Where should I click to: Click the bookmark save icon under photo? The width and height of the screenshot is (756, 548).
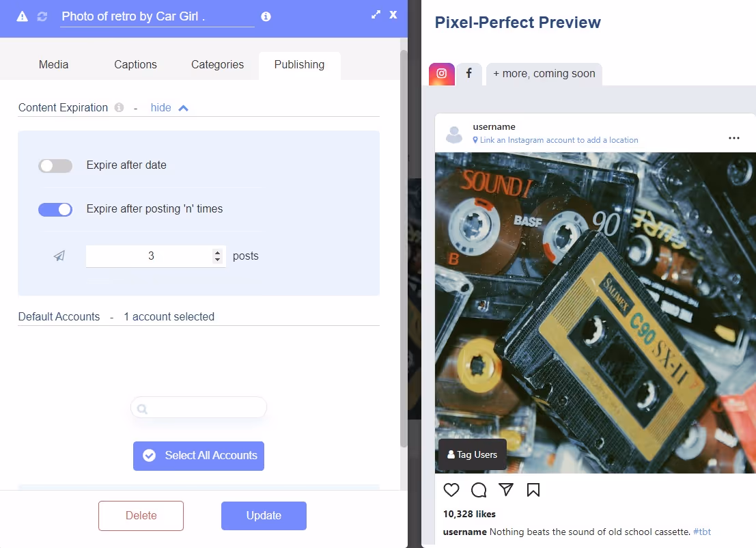pos(533,490)
